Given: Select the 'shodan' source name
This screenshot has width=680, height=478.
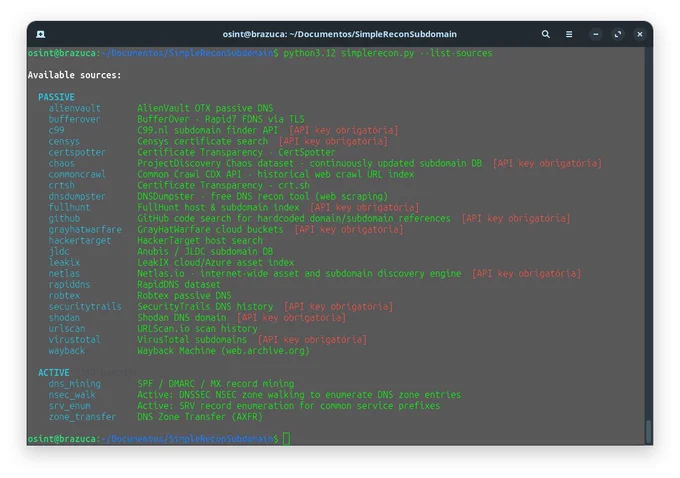Looking at the screenshot, I should (64, 318).
